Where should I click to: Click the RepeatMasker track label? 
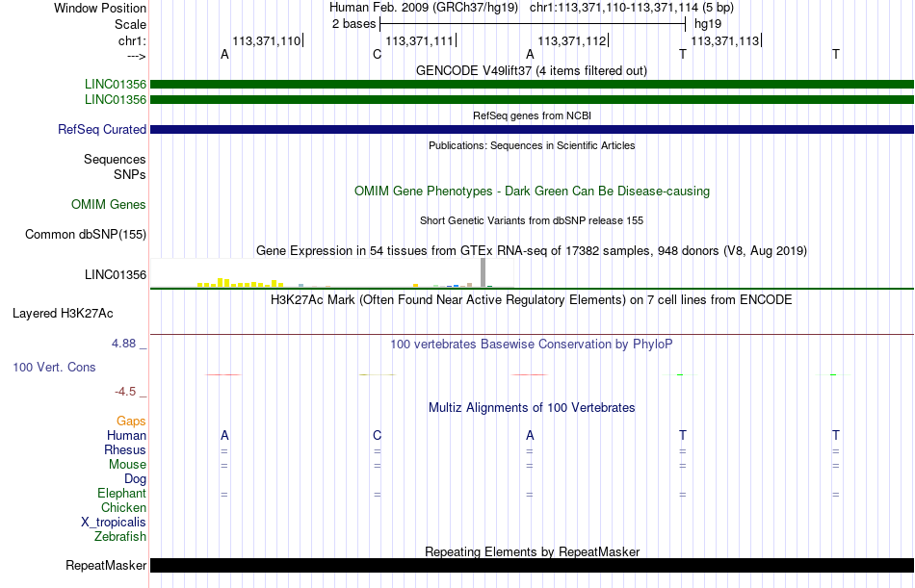point(106,565)
